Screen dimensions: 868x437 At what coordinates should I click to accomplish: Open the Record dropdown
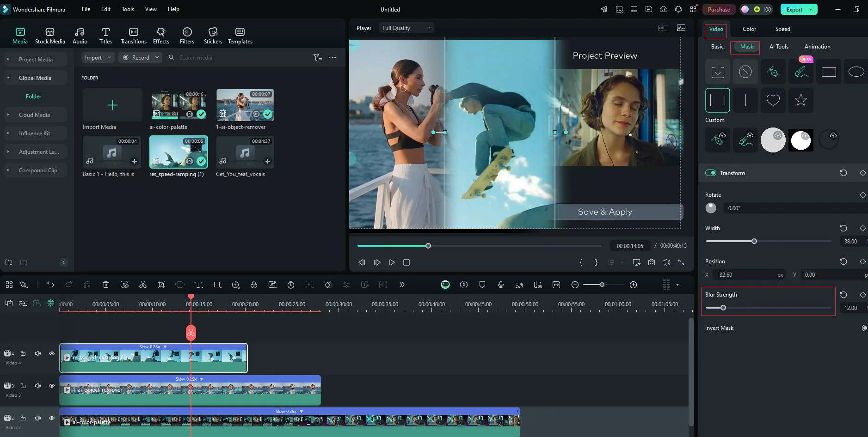click(140, 58)
